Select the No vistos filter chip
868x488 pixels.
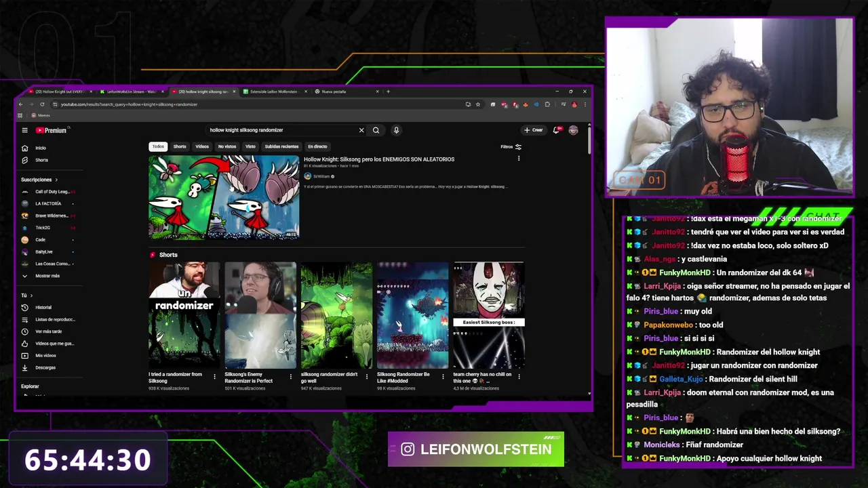[x=227, y=146]
